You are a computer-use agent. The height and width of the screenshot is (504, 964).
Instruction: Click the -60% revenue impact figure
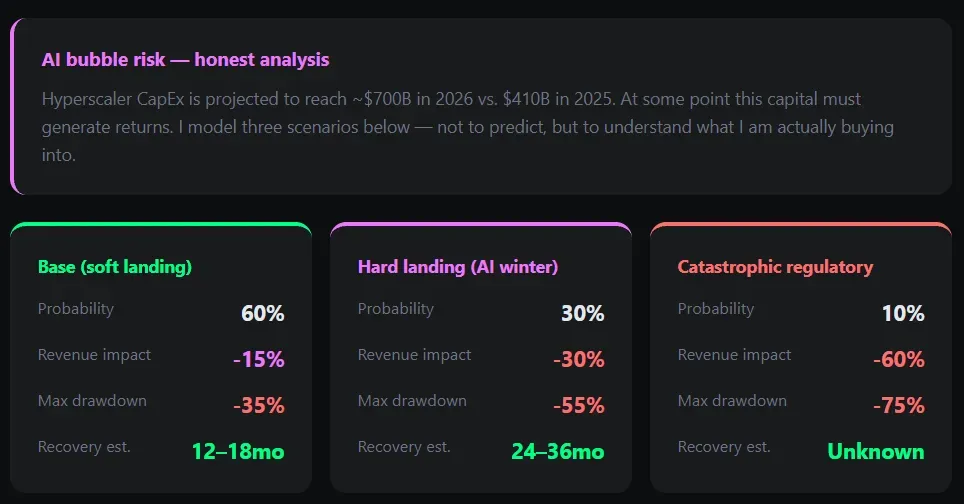(x=899, y=359)
